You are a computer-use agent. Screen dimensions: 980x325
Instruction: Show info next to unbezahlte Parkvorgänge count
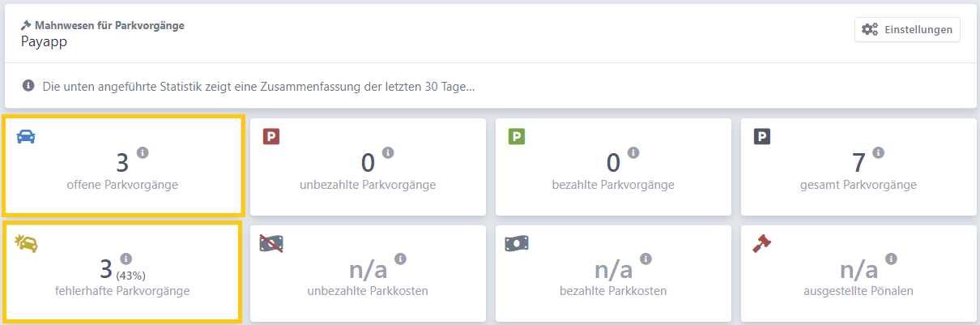pyautogui.click(x=388, y=152)
